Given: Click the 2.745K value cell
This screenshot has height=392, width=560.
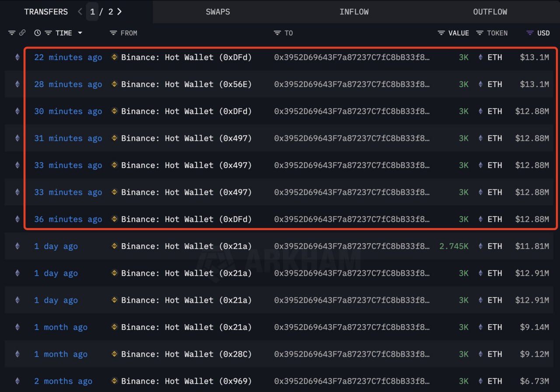Looking at the screenshot, I should coord(454,246).
